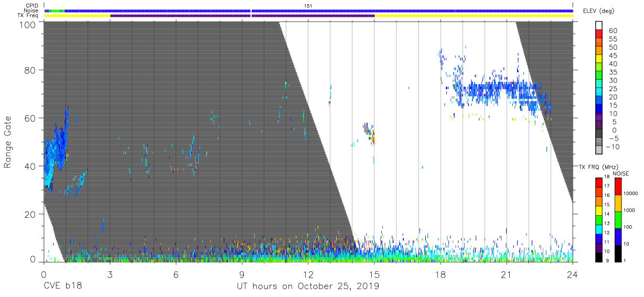Click the 80 tick on Range Gate axis

click(x=29, y=70)
